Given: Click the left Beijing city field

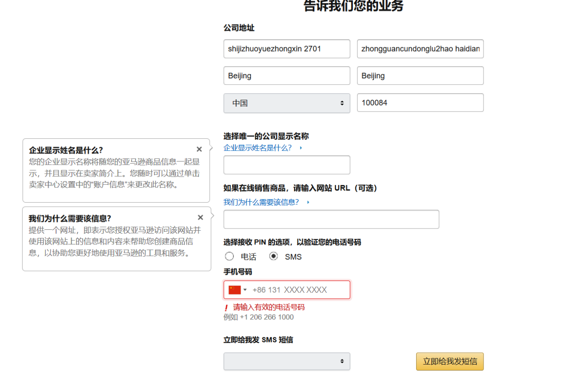Looking at the screenshot, I should (x=287, y=76).
